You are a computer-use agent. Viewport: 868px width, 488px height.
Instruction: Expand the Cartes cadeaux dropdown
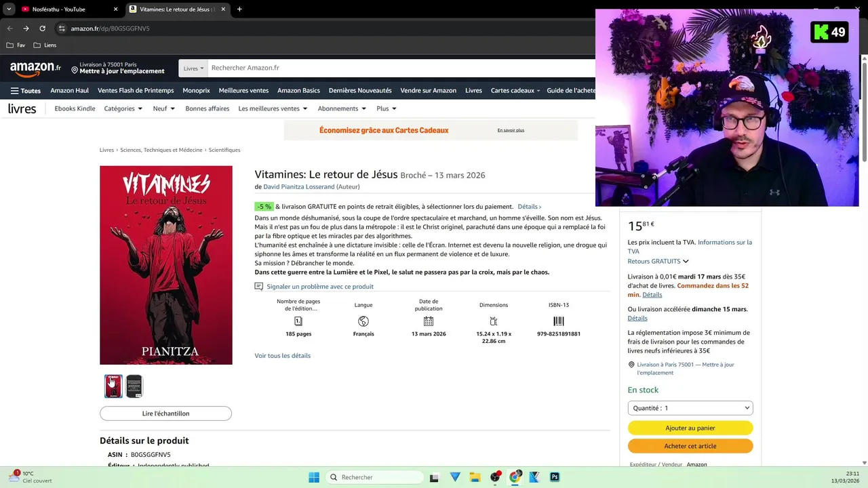[515, 91]
